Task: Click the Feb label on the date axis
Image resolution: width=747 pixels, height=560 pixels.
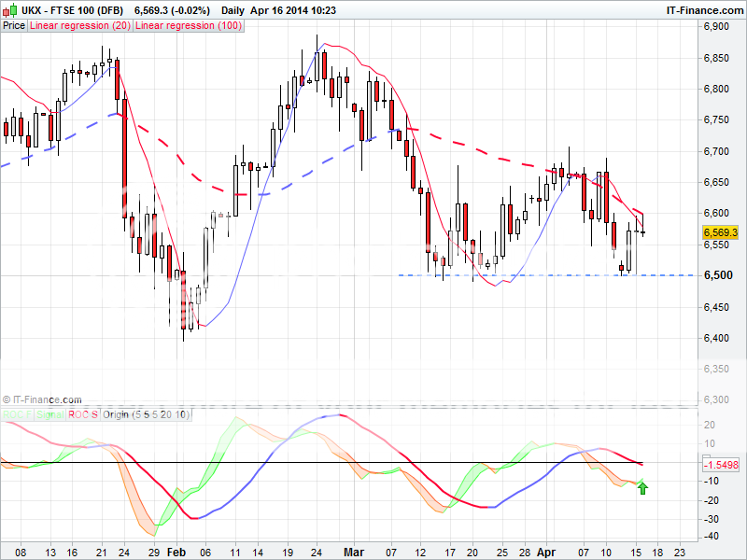Action: click(x=177, y=553)
